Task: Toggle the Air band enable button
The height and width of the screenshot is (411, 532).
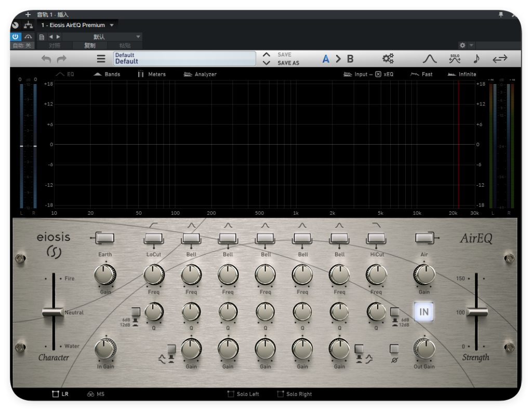Action: pos(424,238)
